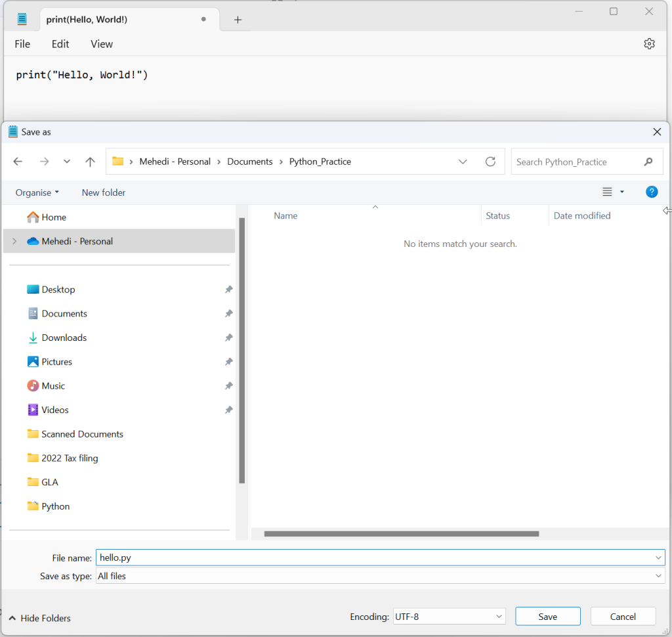
Task: Open Encoding UTF-8 dropdown
Action: (x=449, y=617)
